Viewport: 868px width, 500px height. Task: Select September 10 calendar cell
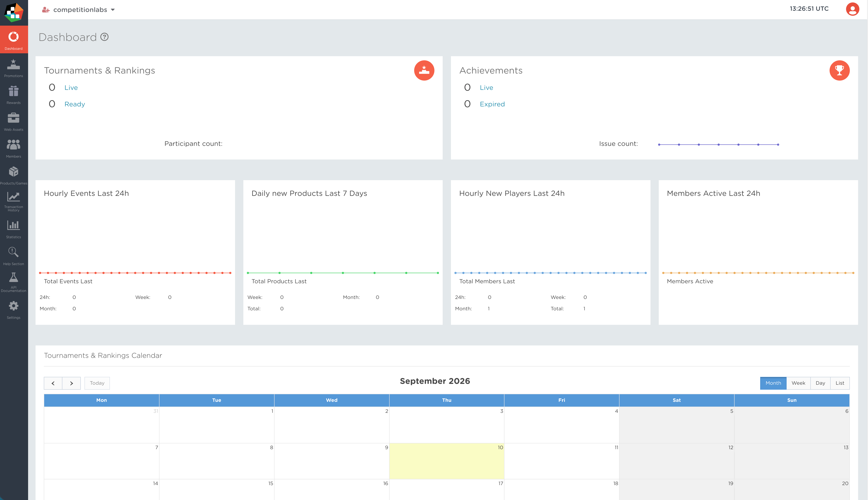click(x=447, y=461)
